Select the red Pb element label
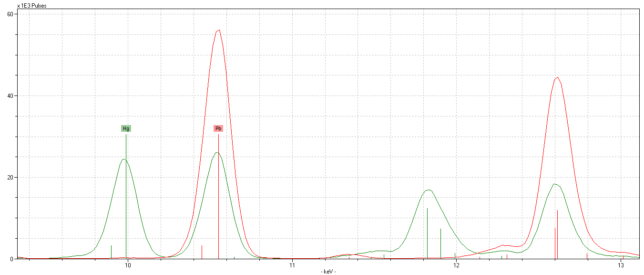 coord(218,128)
